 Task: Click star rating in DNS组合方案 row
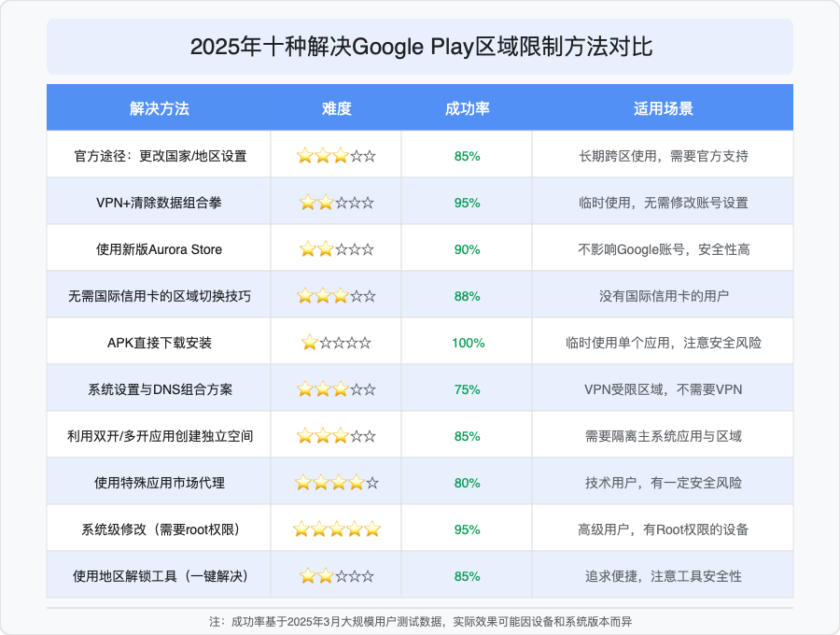pyautogui.click(x=336, y=389)
